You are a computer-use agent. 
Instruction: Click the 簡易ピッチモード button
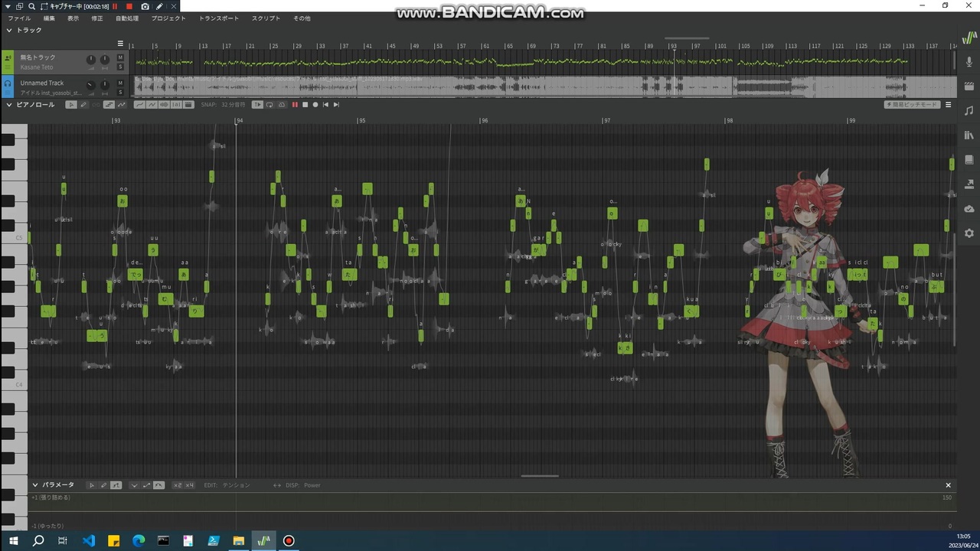(912, 105)
